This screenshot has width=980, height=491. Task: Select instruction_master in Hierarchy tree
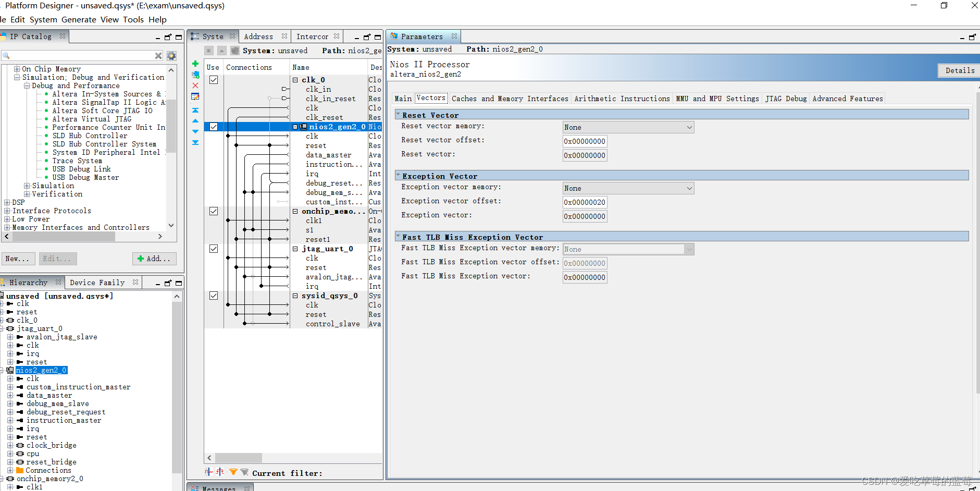(64, 420)
